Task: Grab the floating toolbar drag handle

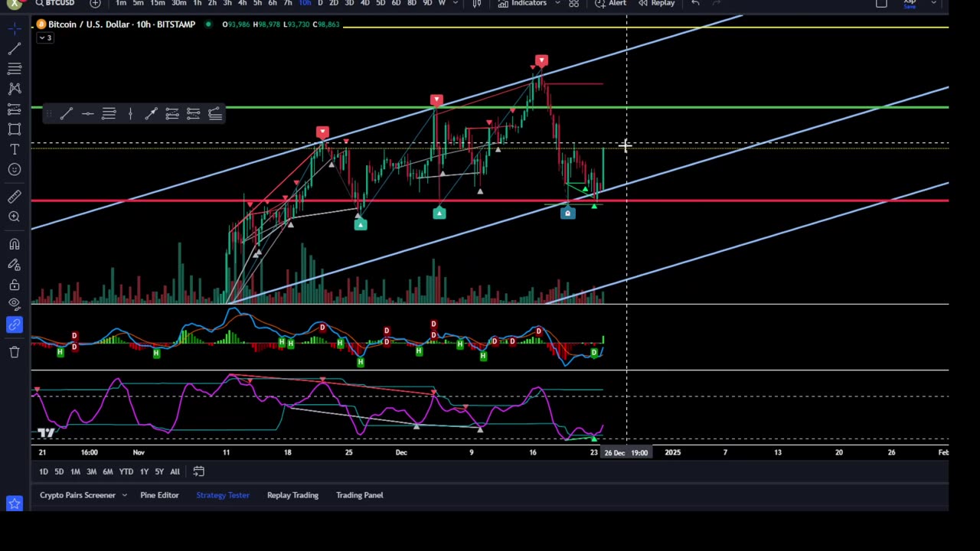Action: [49, 114]
